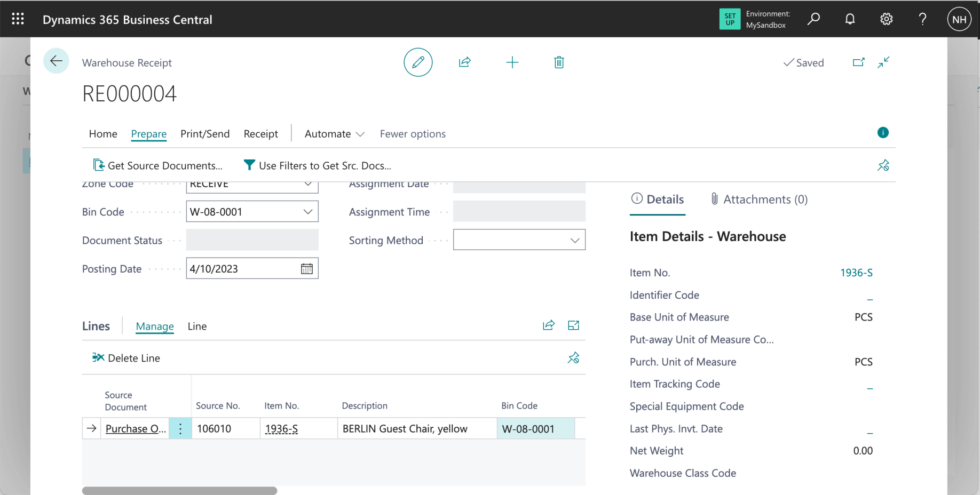Switch to the Details factbox tab
This screenshot has width=980, height=495.
pyautogui.click(x=658, y=199)
